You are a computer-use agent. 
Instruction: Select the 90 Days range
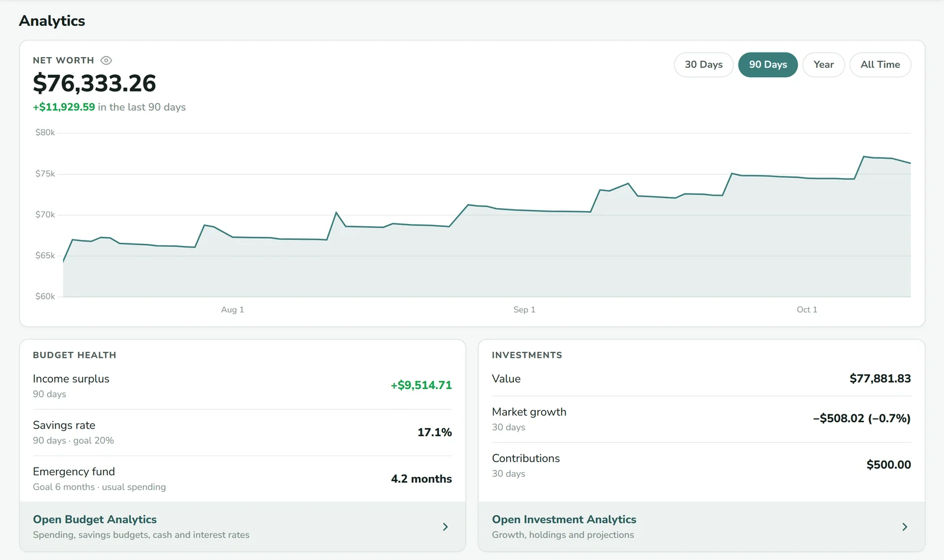(768, 65)
